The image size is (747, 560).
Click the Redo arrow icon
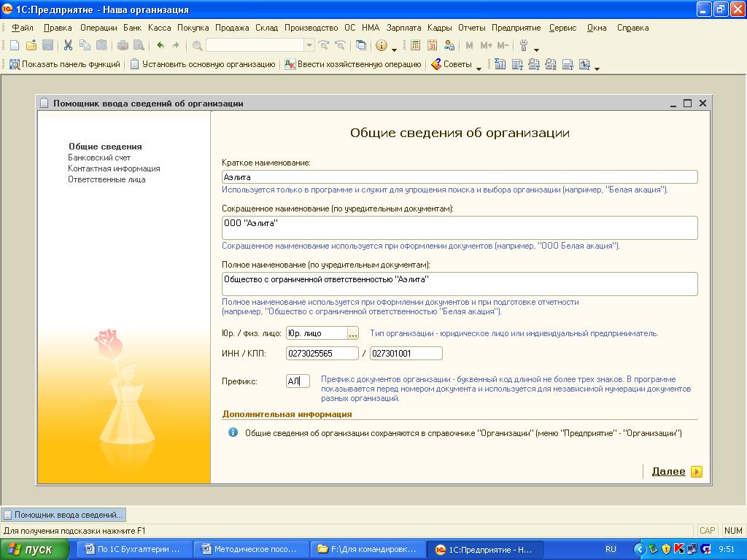pos(176,45)
